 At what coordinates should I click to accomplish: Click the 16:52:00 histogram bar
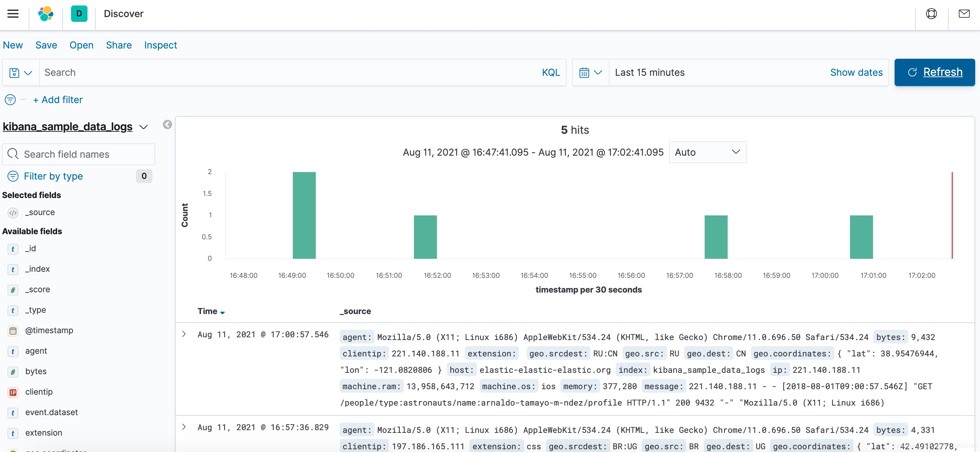tap(425, 237)
